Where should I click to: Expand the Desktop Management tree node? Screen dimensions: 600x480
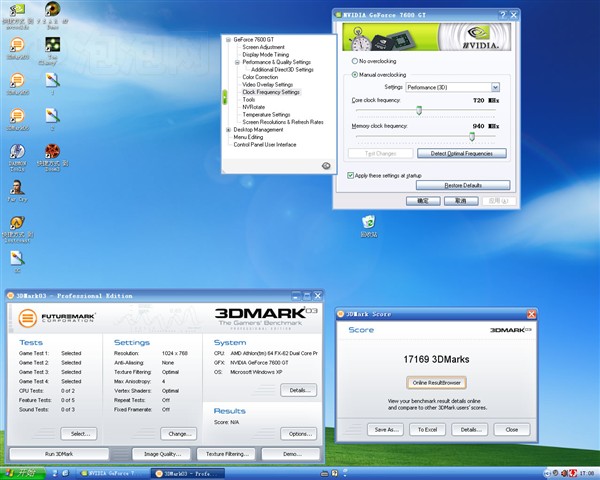pos(228,130)
